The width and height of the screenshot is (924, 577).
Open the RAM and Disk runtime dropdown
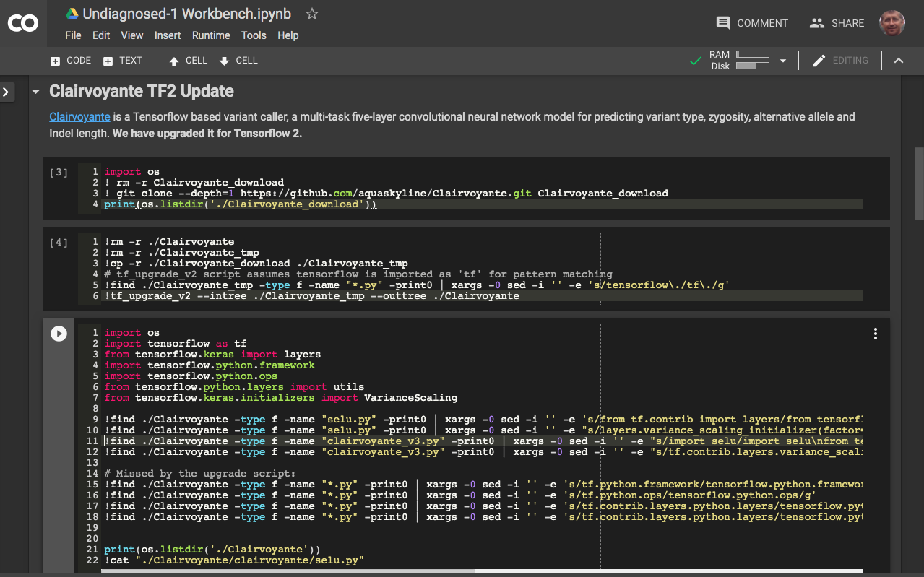pyautogui.click(x=782, y=61)
